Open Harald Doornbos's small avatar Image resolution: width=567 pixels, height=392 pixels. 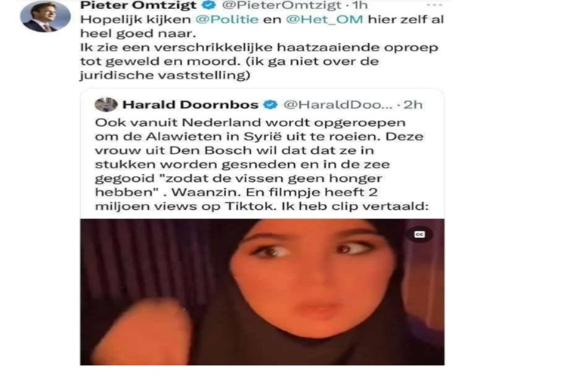[106, 104]
